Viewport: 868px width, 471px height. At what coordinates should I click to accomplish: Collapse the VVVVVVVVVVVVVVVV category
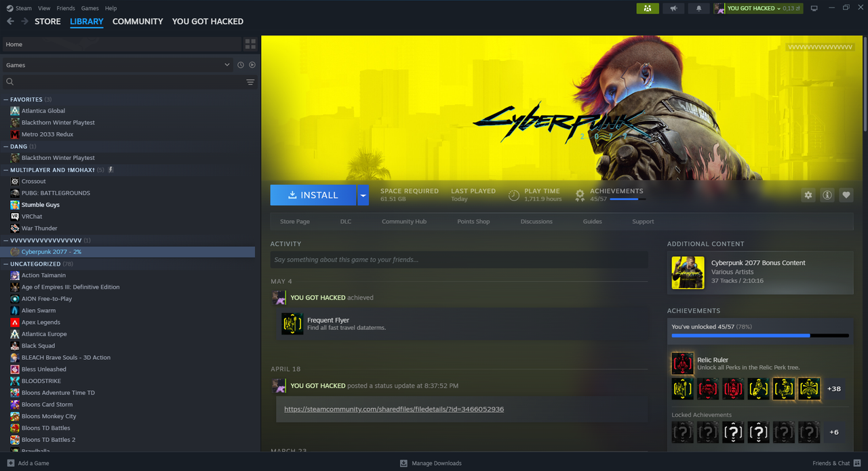(6, 240)
